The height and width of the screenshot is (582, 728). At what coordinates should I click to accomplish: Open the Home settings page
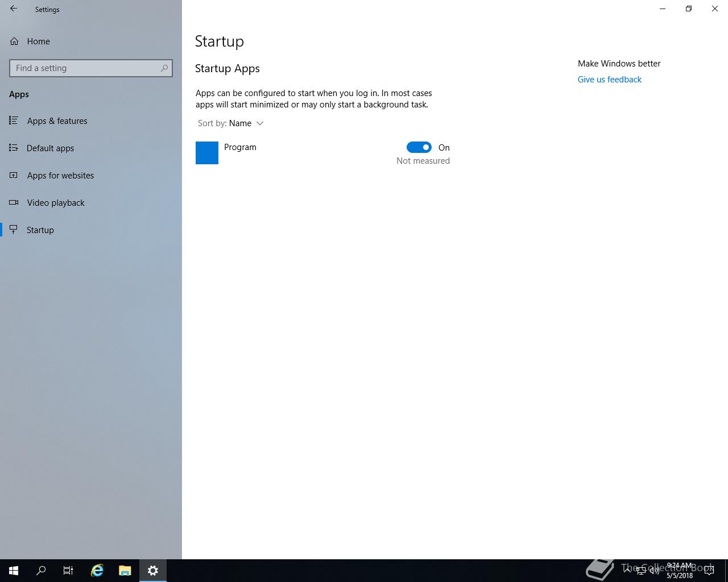[91, 41]
